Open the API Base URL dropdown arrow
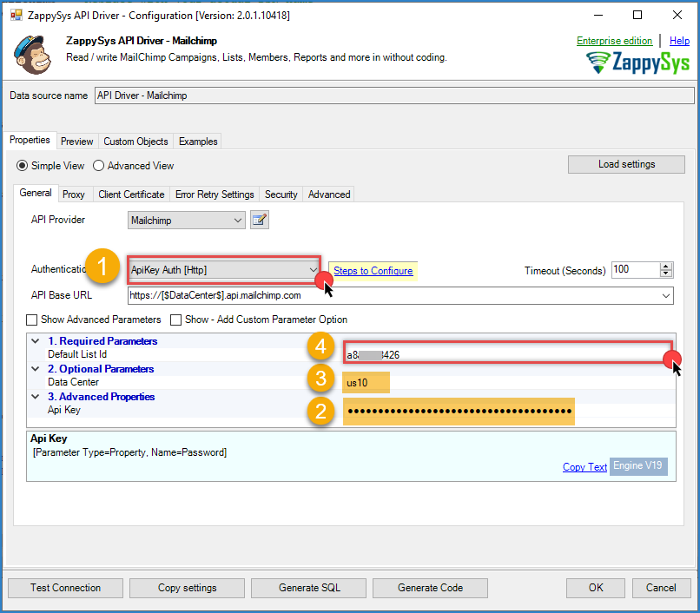The height and width of the screenshot is (613, 700). point(665,295)
